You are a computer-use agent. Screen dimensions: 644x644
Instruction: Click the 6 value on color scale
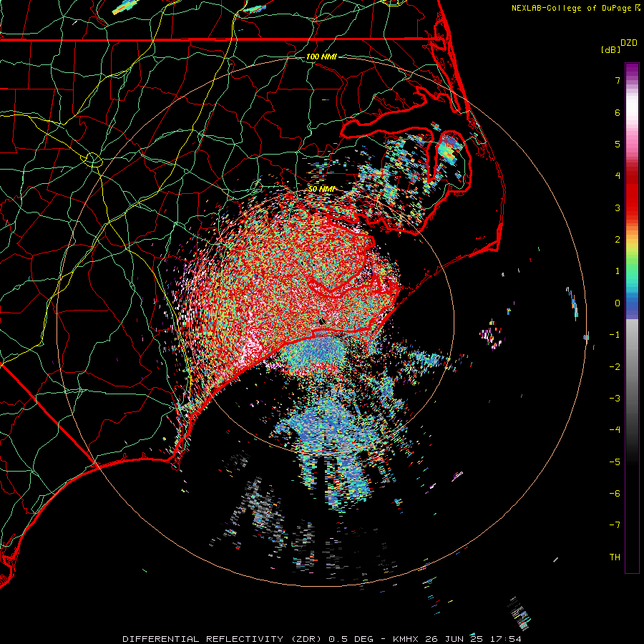(x=618, y=112)
